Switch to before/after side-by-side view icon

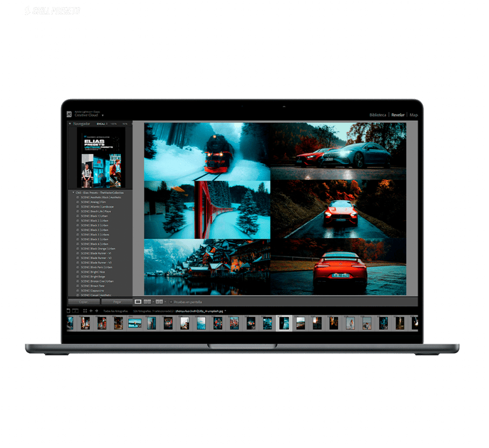[147, 302]
